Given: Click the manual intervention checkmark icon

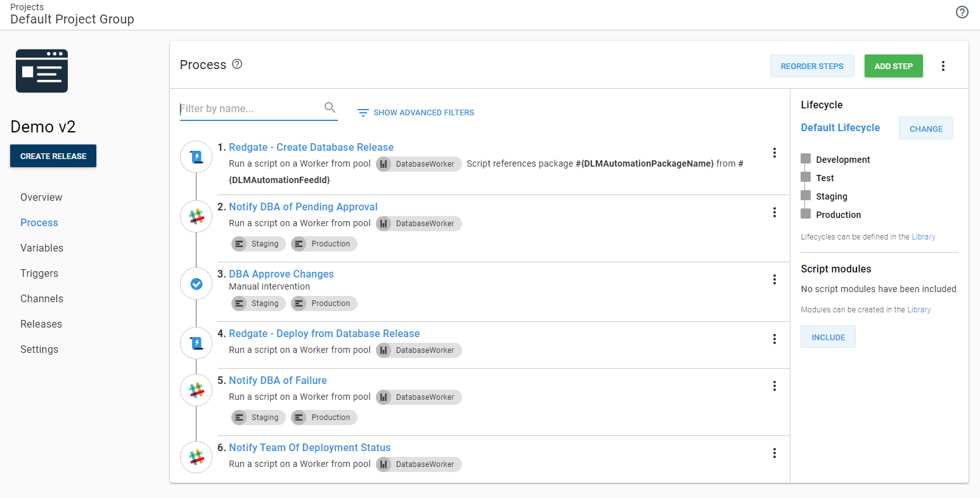Looking at the screenshot, I should pyautogui.click(x=197, y=284).
